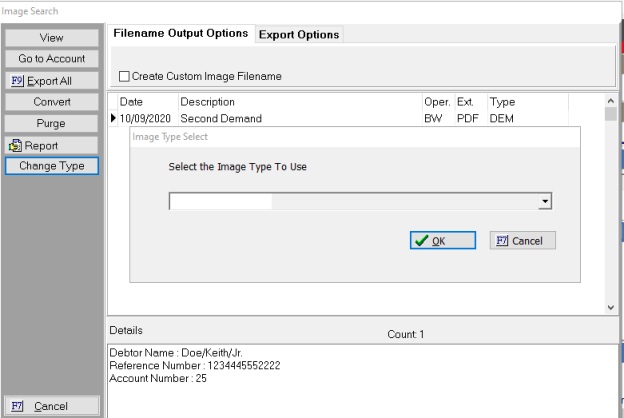
Task: Select the Change Type button
Action: (x=51, y=166)
